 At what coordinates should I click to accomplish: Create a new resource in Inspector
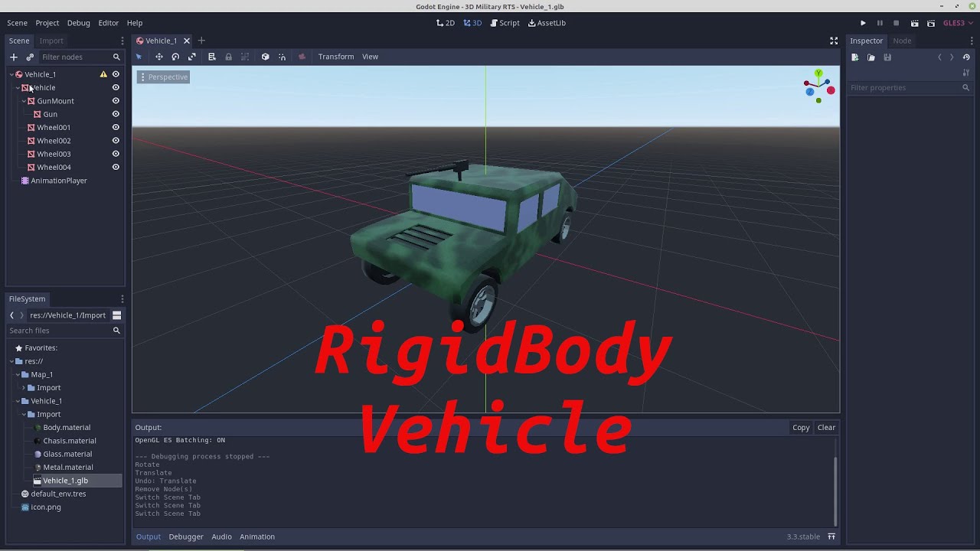pyautogui.click(x=855, y=57)
